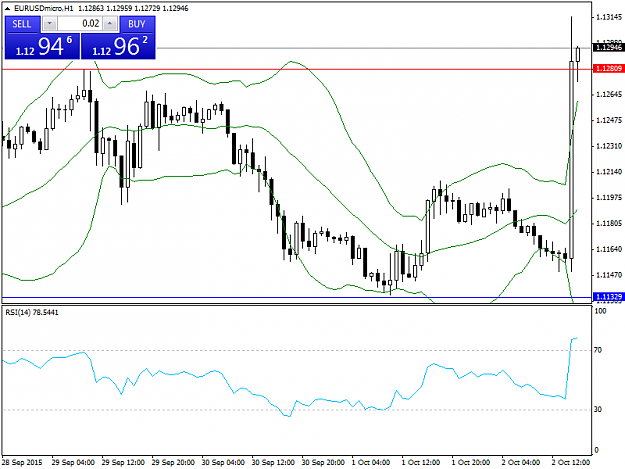Click the EURUSDmicro,H1 chart title
Image resolution: width=625 pixels, height=469 pixels.
(44, 8)
